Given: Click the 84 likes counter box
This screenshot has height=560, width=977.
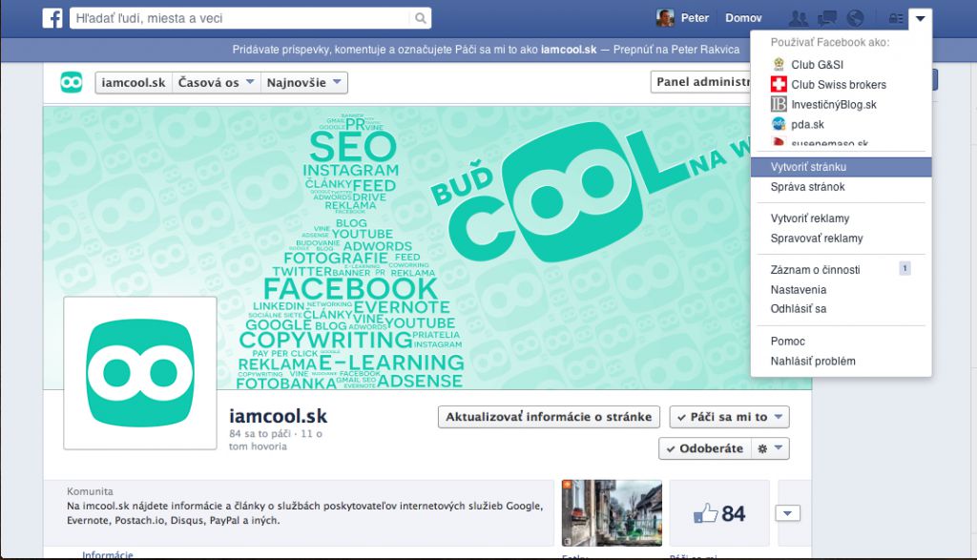Looking at the screenshot, I should 719,512.
